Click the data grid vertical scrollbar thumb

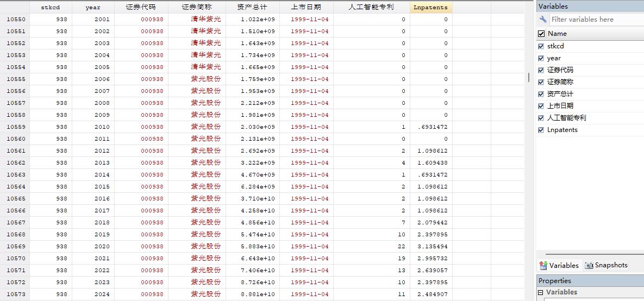(529, 77)
